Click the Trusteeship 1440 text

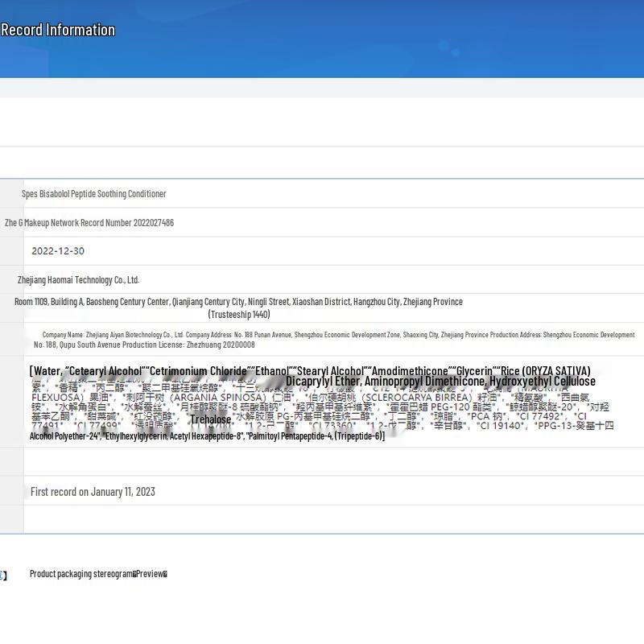tap(239, 315)
